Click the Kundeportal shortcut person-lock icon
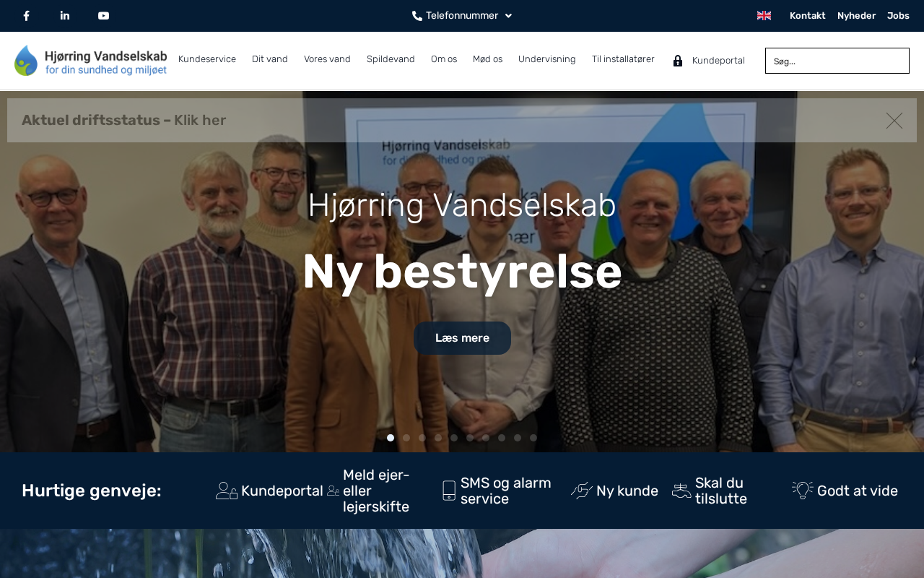Viewport: 924px width, 578px height. coord(227,491)
